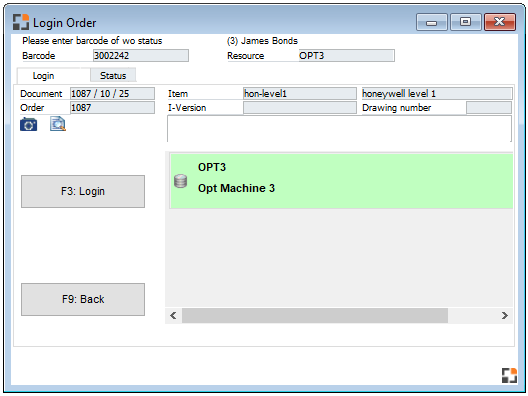Close the Login Order window
The image size is (528, 396).
click(x=500, y=22)
